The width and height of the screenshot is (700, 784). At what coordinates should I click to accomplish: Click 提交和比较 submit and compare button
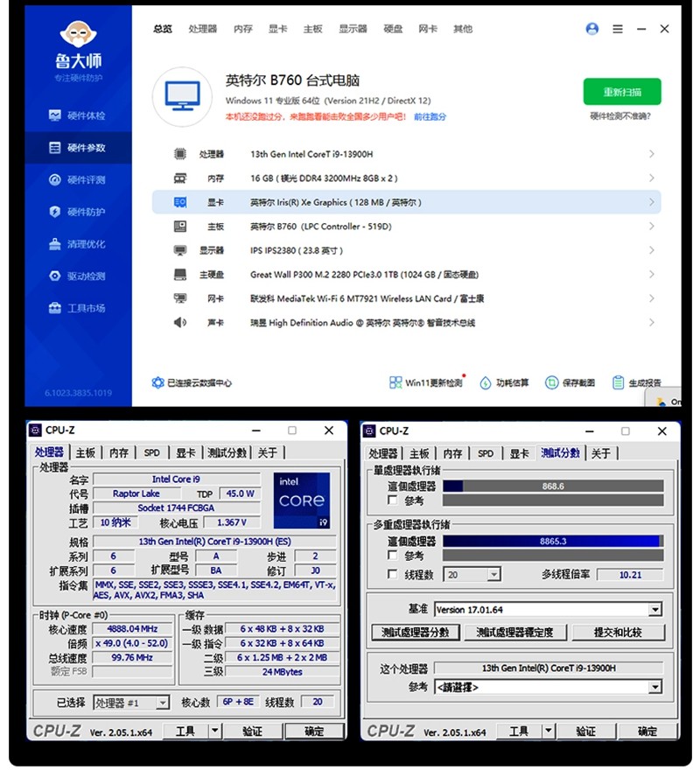(618, 633)
